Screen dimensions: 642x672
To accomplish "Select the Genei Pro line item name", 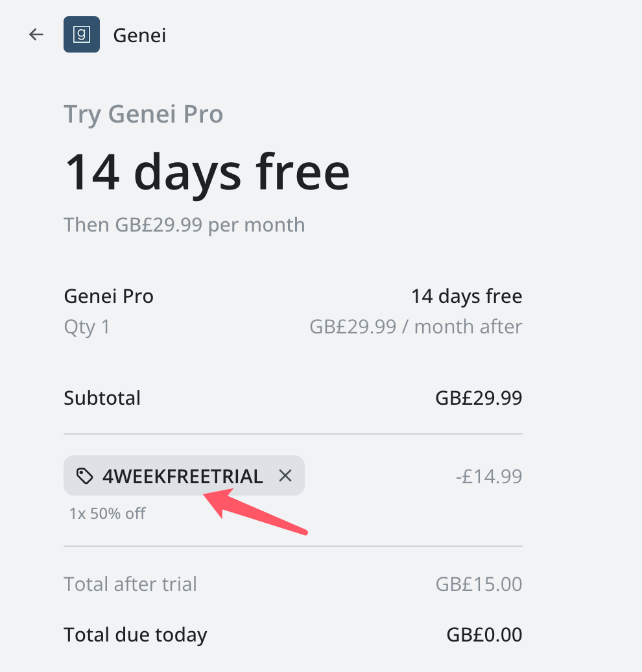I will click(108, 296).
